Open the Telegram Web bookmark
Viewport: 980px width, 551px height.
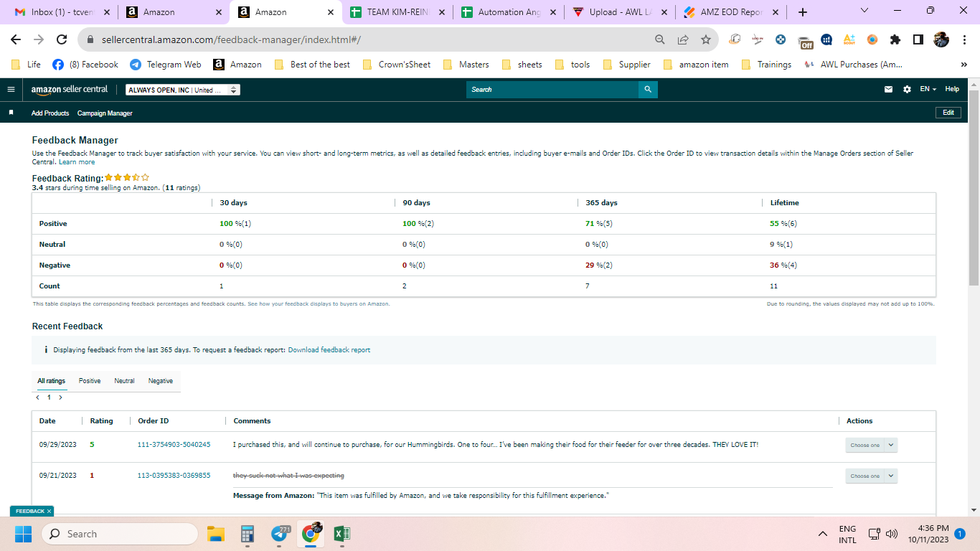(166, 65)
